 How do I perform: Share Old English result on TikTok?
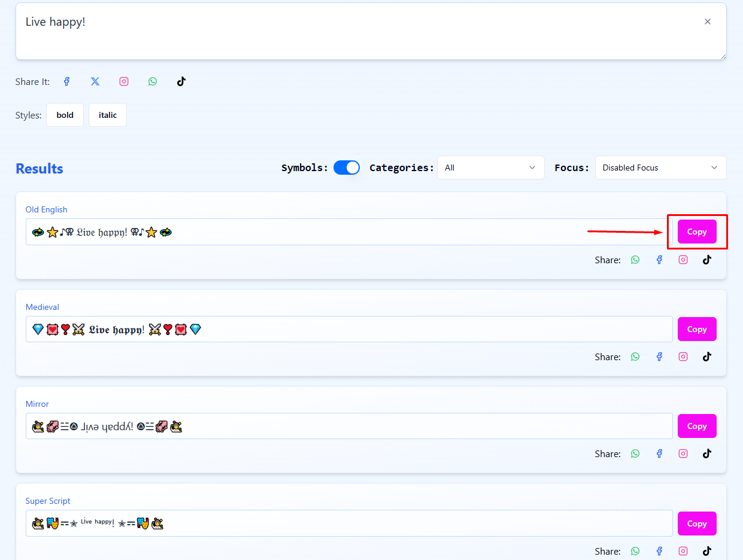[707, 260]
